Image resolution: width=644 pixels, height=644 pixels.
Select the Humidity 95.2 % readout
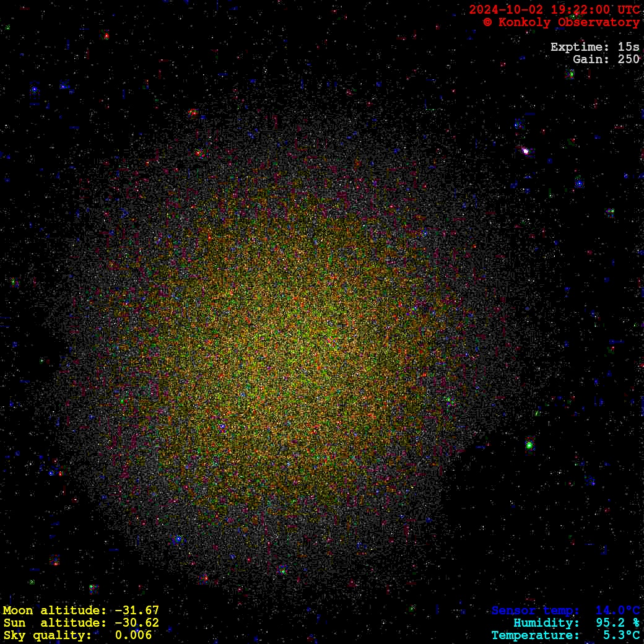pyautogui.click(x=576, y=623)
